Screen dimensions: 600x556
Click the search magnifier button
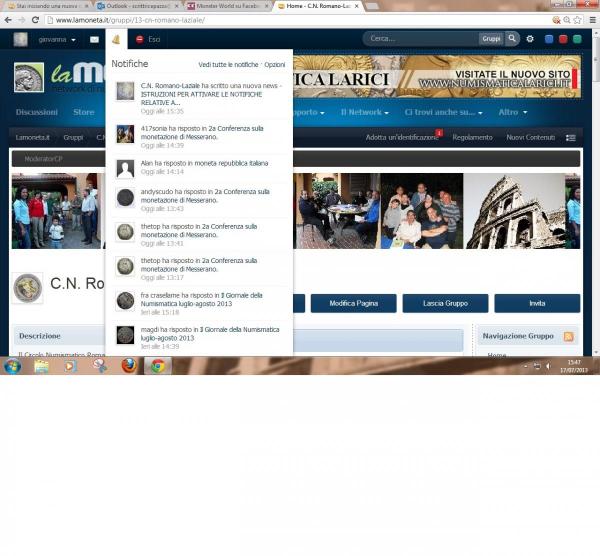point(512,38)
